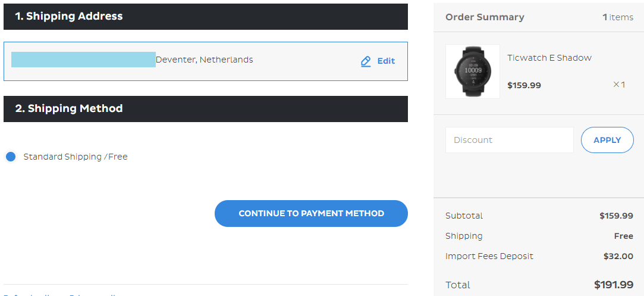Click the Import Fees Deposit label
The image size is (644, 296).
pos(489,256)
